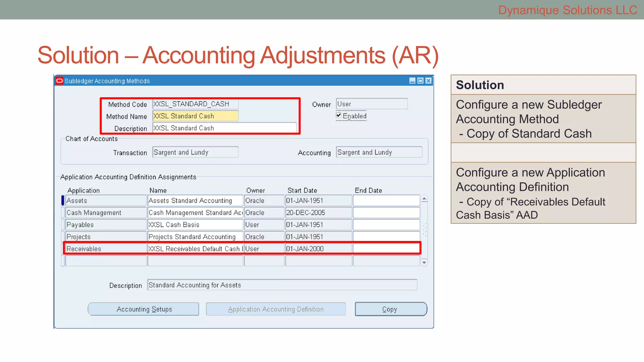Click End Date cell for Receivables row
Screen dimensions: 644x362
[386, 249]
